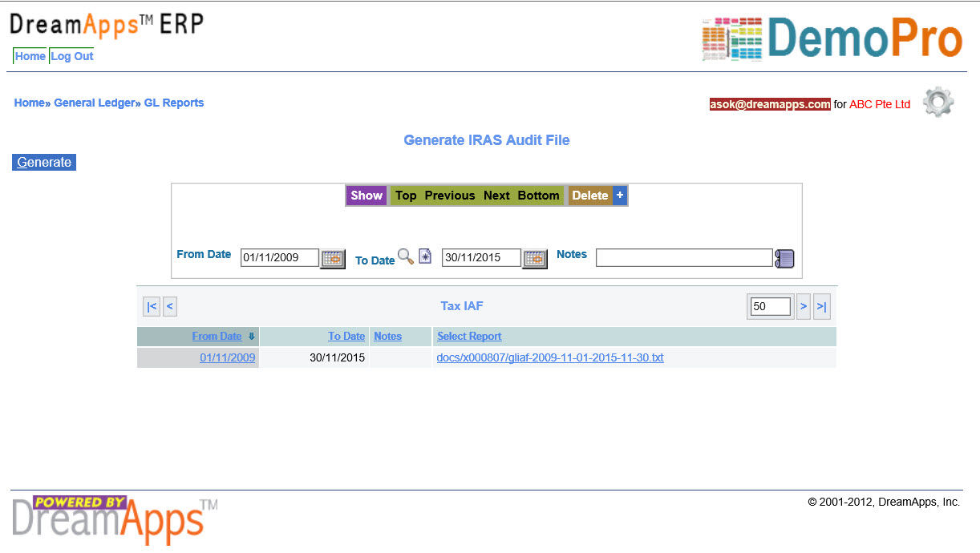Open the From Date calendar picker
Screen dimensions: 980x553
(x=333, y=258)
